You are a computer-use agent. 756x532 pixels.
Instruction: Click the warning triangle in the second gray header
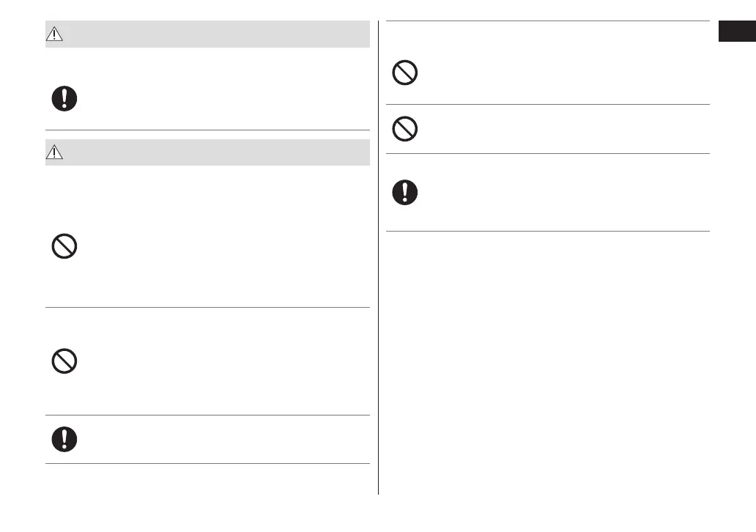(x=56, y=152)
